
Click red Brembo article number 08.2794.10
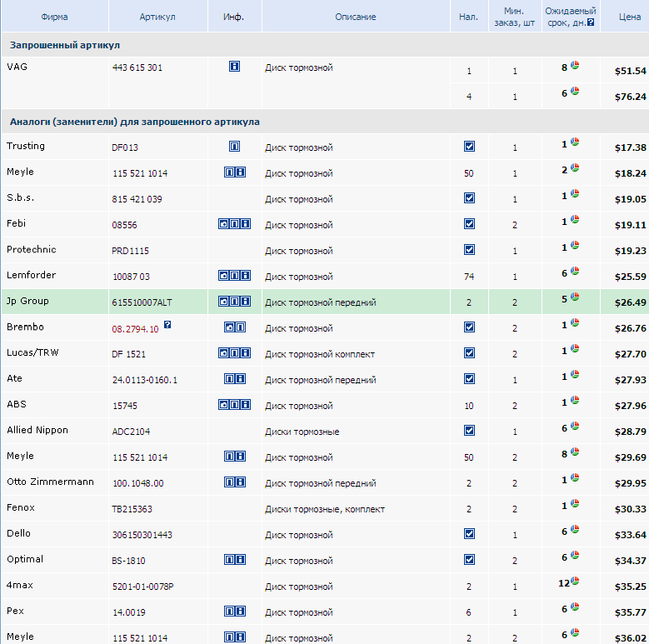135,329
